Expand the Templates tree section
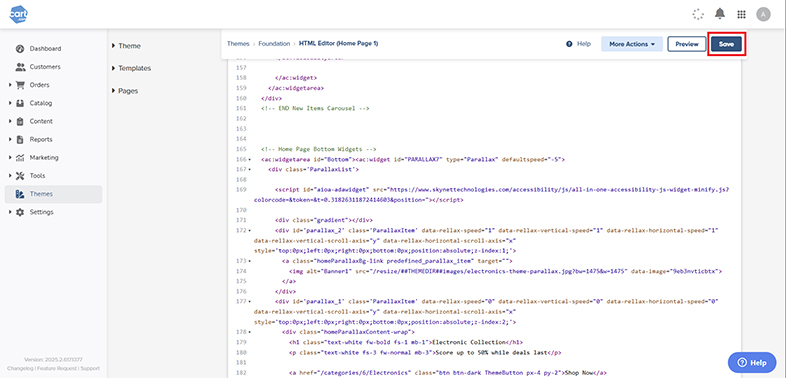 pyautogui.click(x=131, y=68)
